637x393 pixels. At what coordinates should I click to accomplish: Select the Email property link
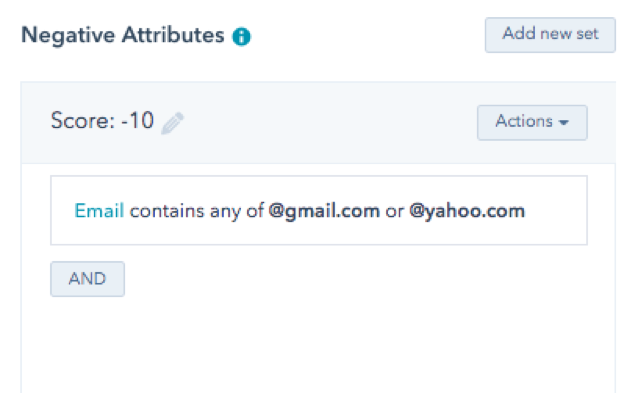(99, 211)
